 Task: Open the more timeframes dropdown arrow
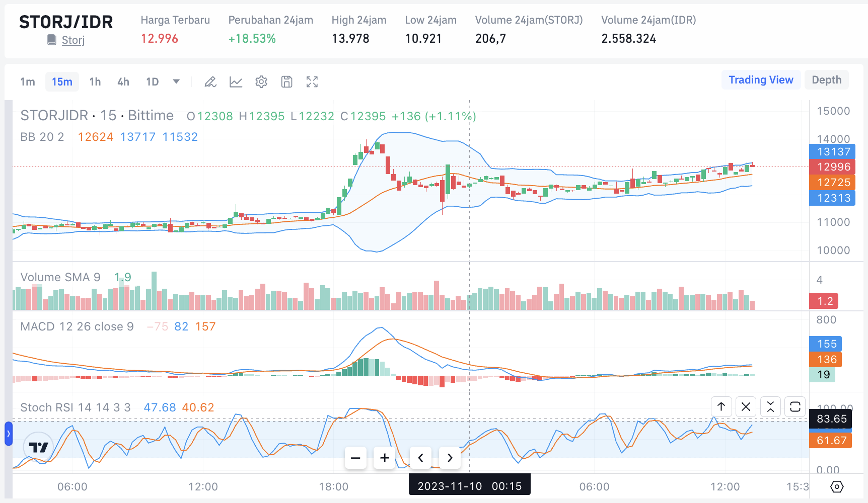(x=176, y=81)
